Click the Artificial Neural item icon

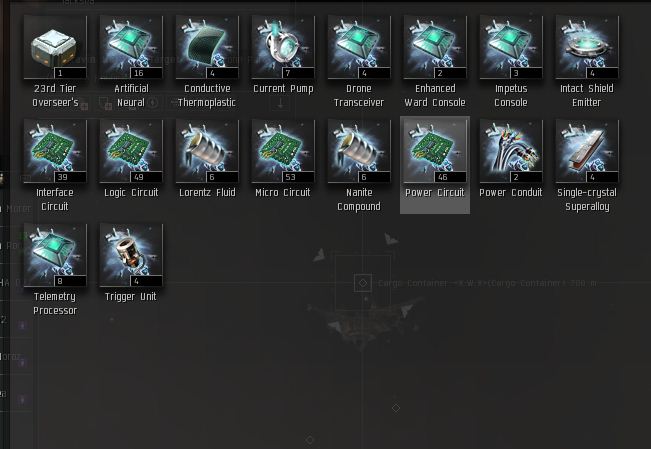pyautogui.click(x=131, y=47)
